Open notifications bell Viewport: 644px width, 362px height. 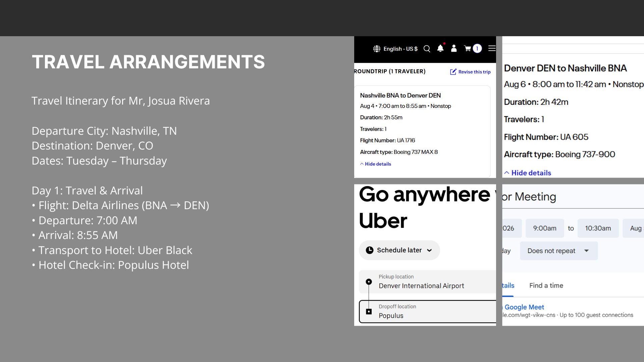[x=440, y=49]
